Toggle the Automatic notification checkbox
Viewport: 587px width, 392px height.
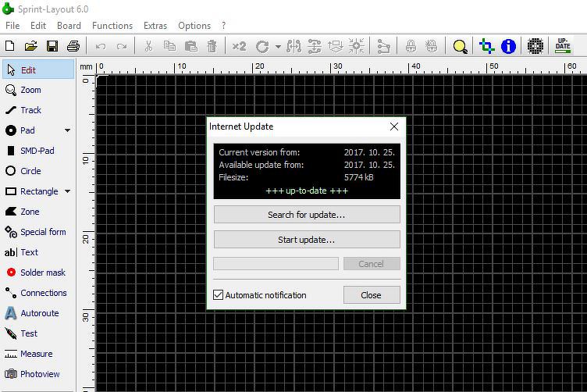pyautogui.click(x=219, y=295)
